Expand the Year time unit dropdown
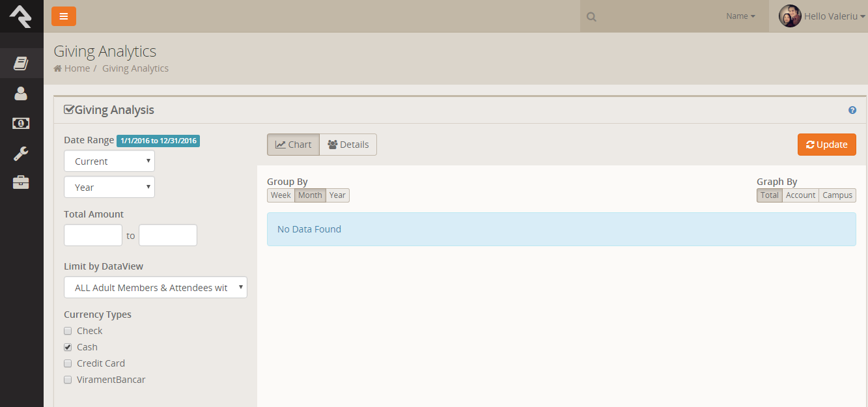Screen dimensions: 868x407 point(109,187)
